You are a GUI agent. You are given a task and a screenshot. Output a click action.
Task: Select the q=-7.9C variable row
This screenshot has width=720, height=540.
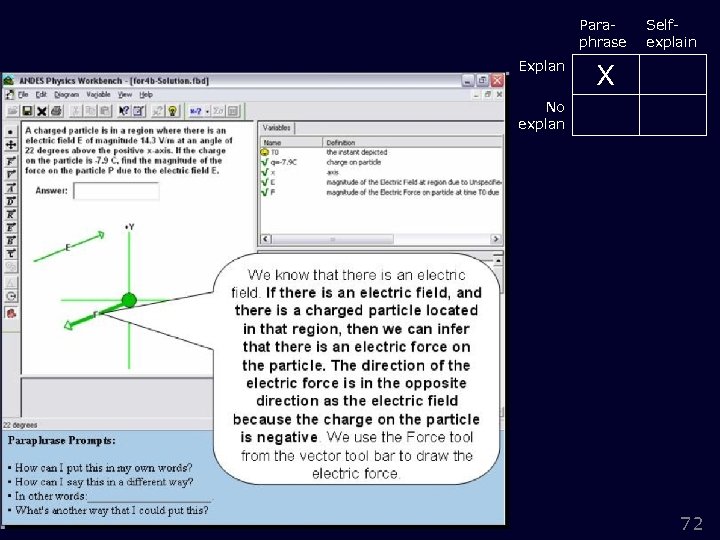381,162
